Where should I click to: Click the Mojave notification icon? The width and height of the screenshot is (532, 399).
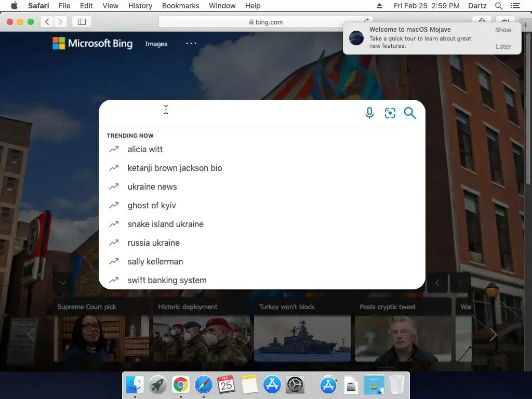[356, 37]
